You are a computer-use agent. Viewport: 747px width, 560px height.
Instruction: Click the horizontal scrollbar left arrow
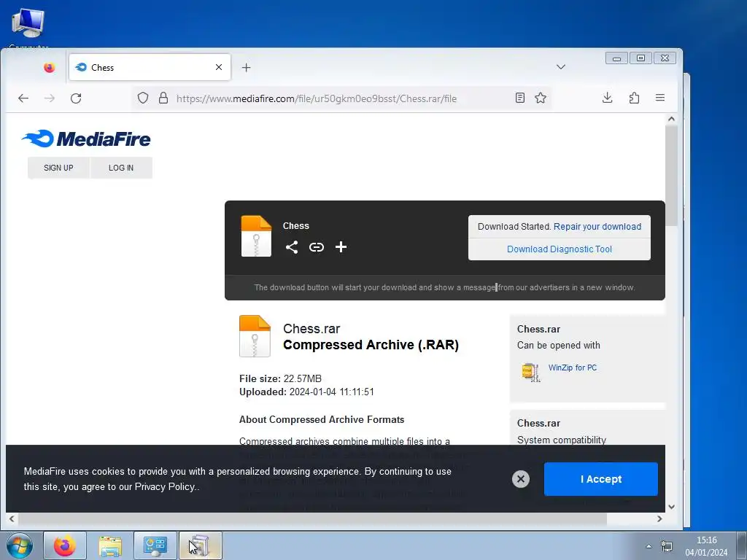(12, 518)
